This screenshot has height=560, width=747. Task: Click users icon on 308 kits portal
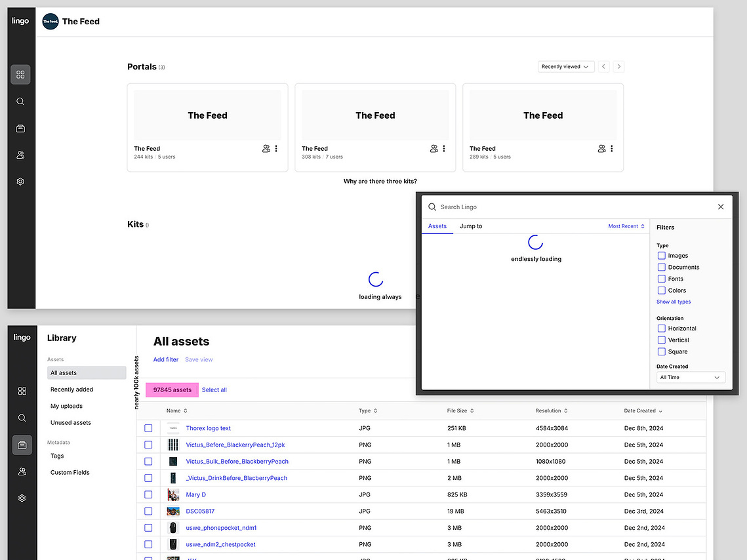[x=434, y=149]
